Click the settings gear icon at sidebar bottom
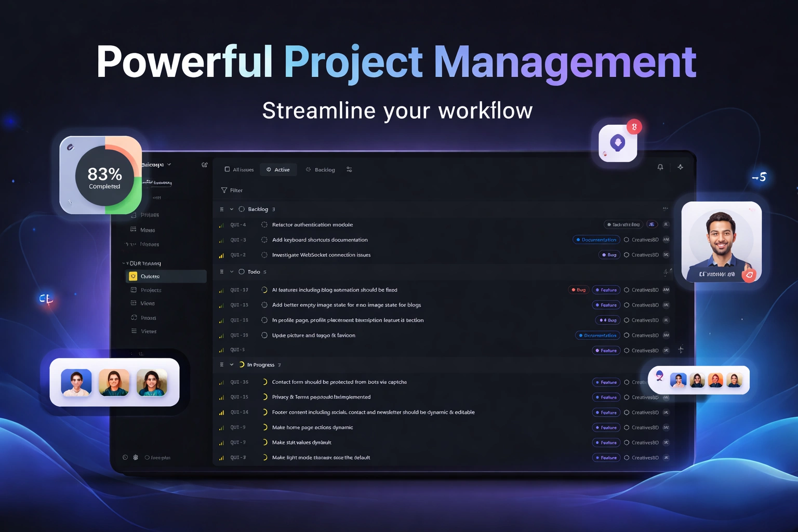Image resolution: width=798 pixels, height=532 pixels. 136,458
